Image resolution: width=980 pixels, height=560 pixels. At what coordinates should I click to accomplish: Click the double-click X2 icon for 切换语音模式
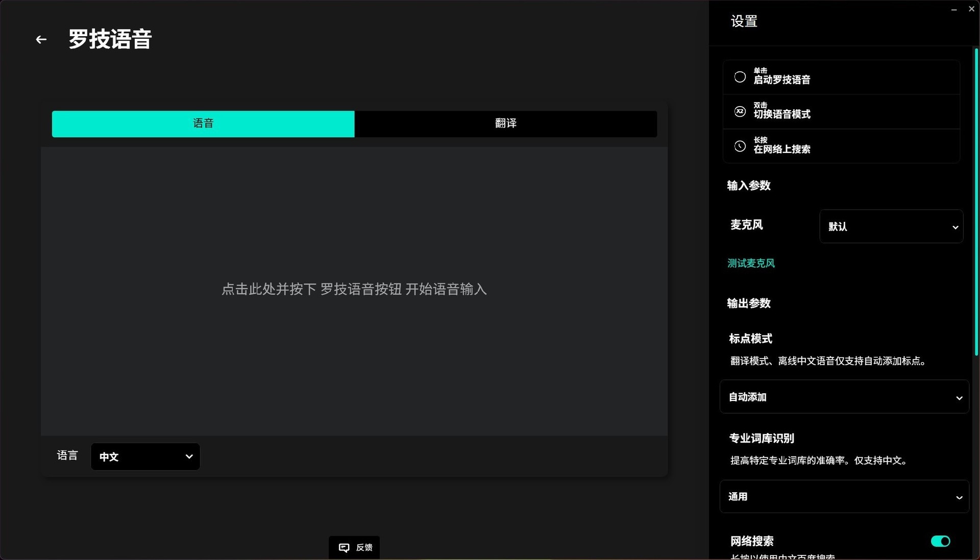point(740,112)
